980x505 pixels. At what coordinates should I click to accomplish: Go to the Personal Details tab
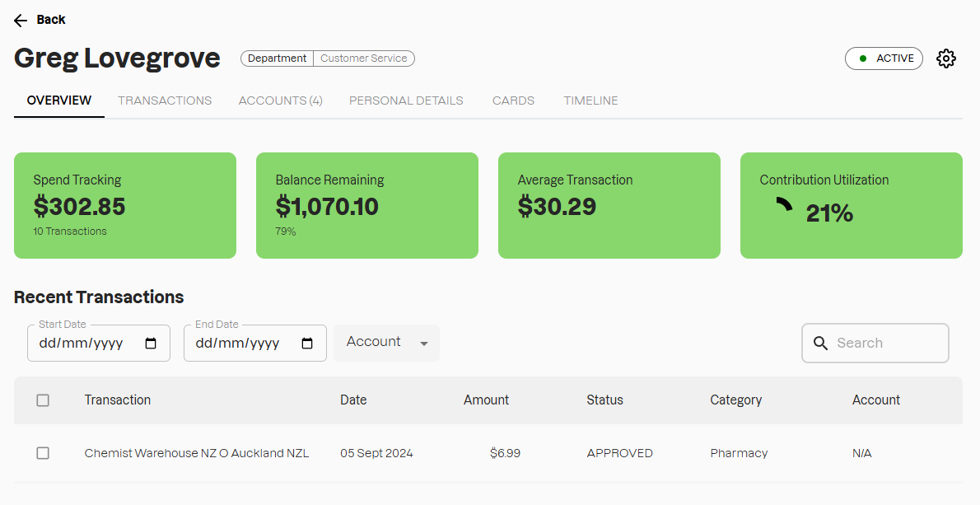[406, 101]
